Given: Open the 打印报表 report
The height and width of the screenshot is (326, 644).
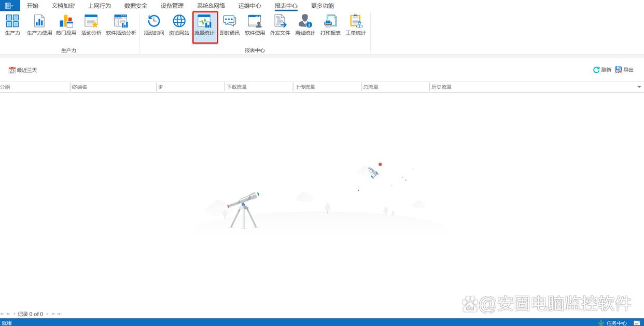Looking at the screenshot, I should (330, 25).
